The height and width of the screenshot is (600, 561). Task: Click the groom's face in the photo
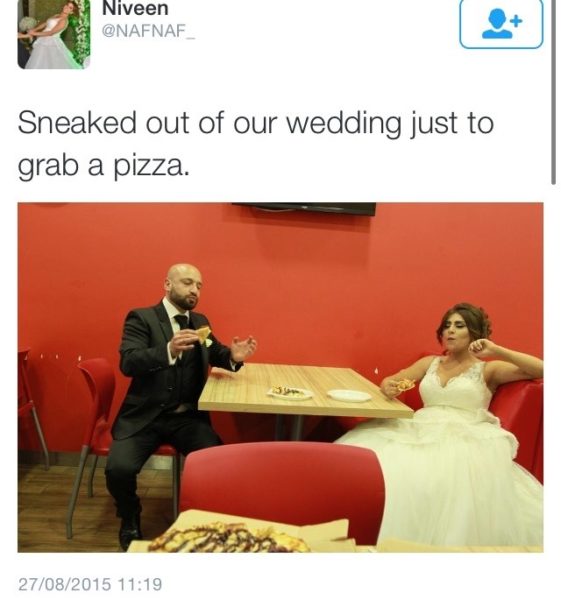(185, 287)
